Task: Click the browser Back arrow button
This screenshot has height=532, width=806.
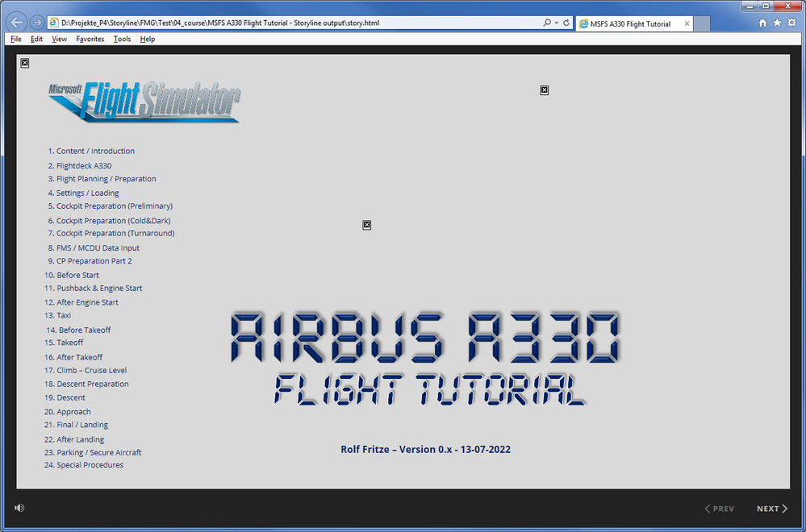Action: pos(16,23)
